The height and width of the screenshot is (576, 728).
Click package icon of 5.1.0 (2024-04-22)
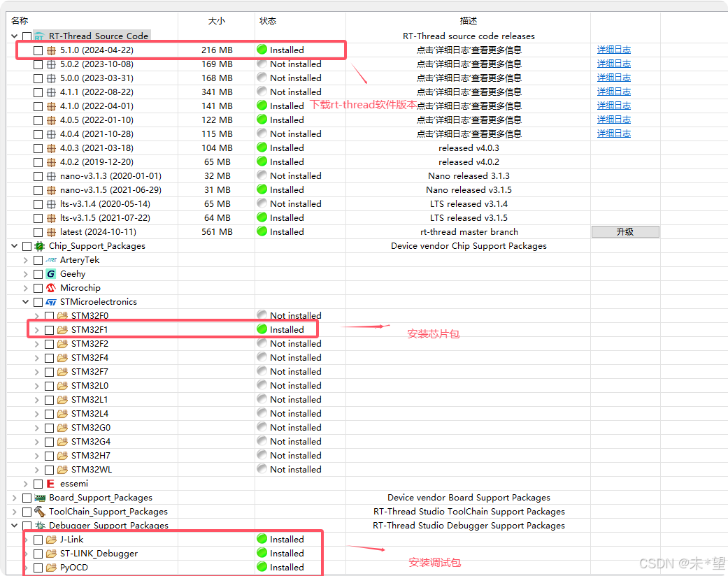point(52,50)
